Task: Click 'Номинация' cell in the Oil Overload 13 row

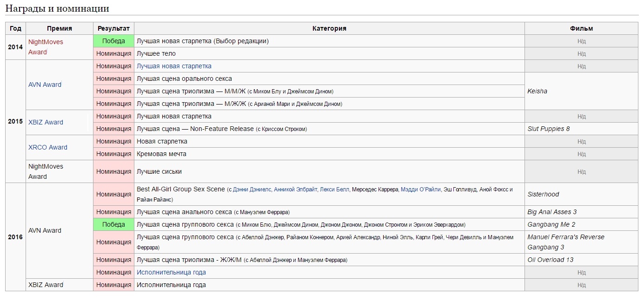Action: [113, 260]
